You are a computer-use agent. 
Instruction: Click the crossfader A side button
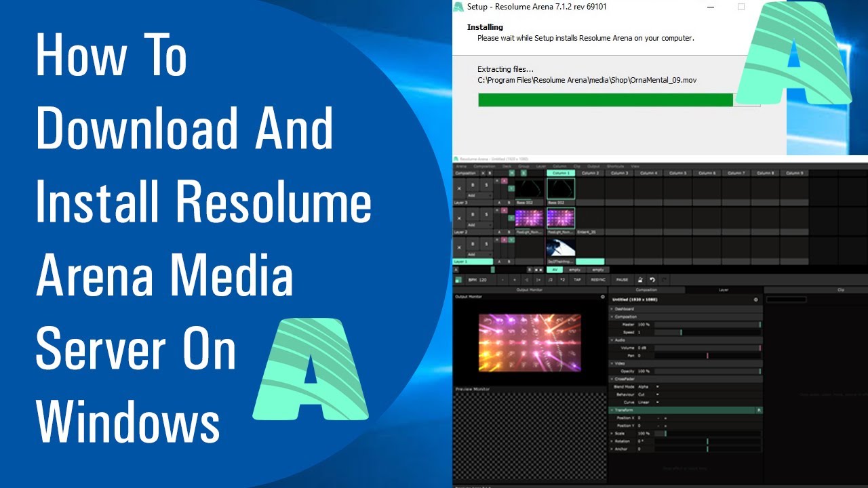(x=456, y=270)
